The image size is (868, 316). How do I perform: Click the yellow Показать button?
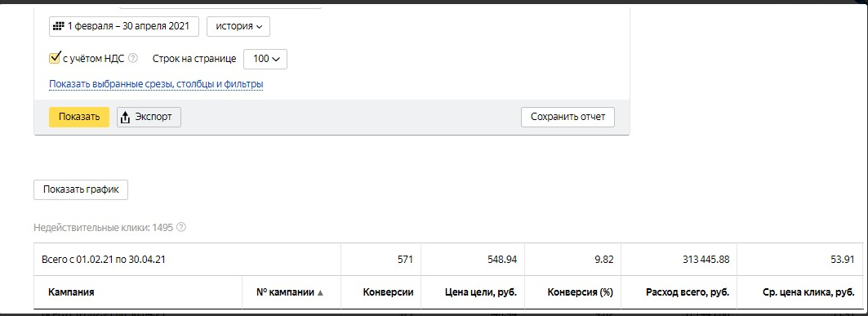tap(79, 117)
